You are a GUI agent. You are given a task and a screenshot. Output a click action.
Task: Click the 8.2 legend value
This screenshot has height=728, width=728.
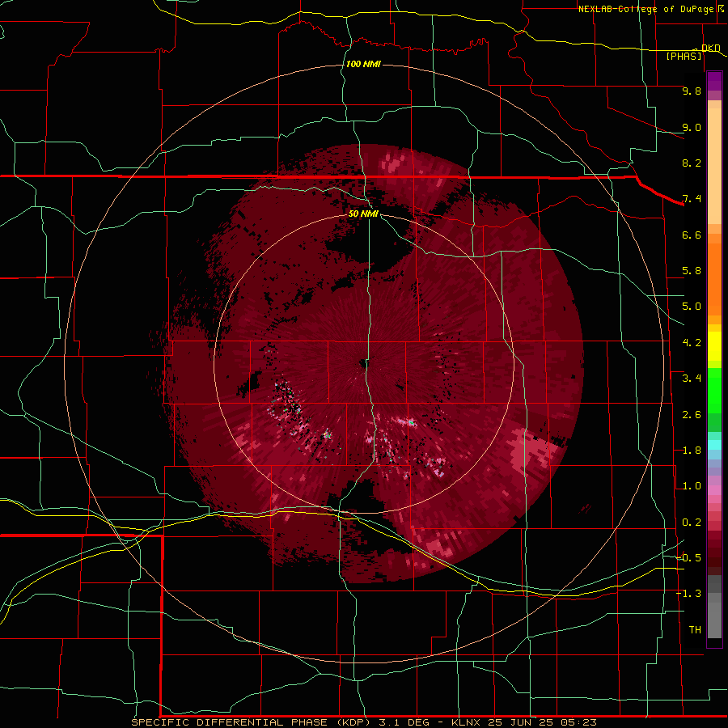pos(692,163)
